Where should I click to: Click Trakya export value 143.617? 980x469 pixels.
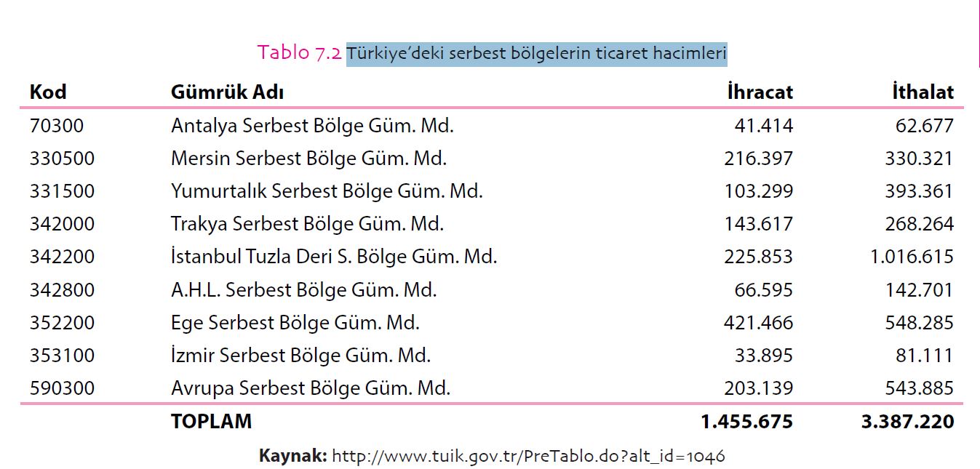[x=758, y=224]
